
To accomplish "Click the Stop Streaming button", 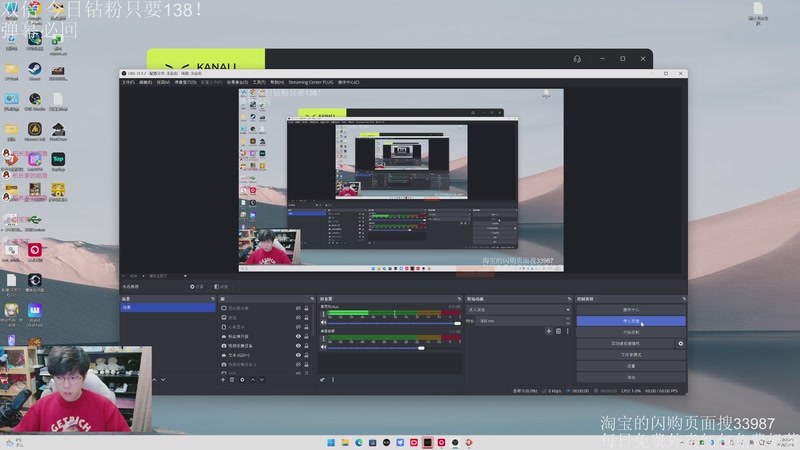I will tap(631, 321).
